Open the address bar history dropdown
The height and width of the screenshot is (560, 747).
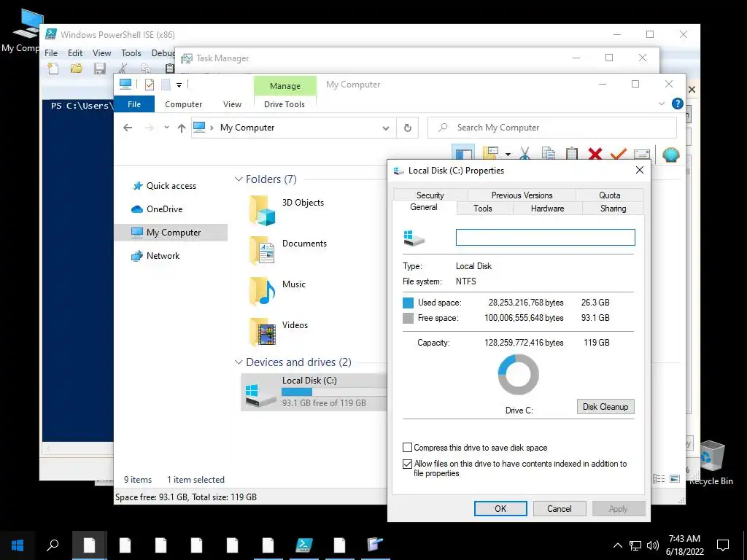pyautogui.click(x=385, y=128)
